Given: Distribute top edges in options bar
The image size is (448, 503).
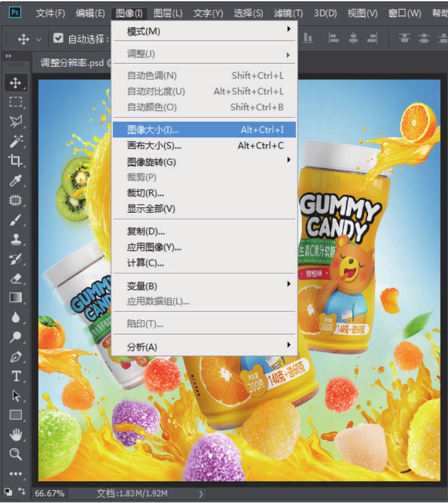Looking at the screenshot, I should coord(404,39).
